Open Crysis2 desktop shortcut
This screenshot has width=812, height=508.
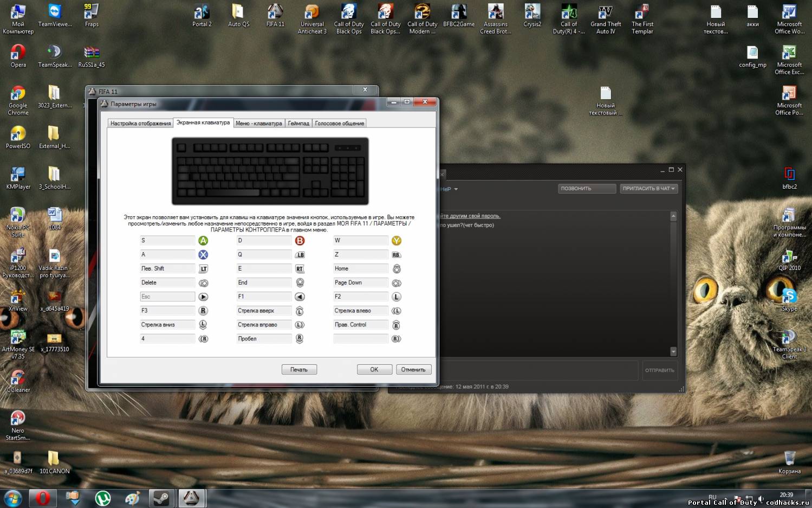pos(532,16)
